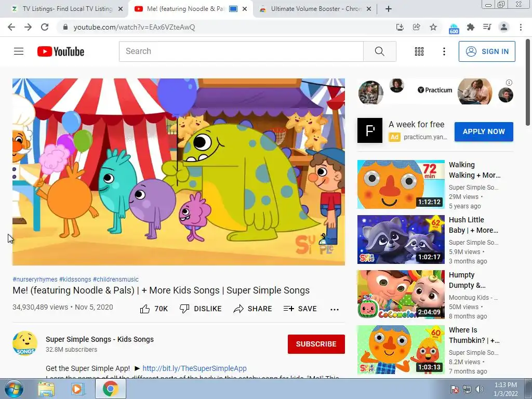Open the Chrome profile avatar

point(504,27)
